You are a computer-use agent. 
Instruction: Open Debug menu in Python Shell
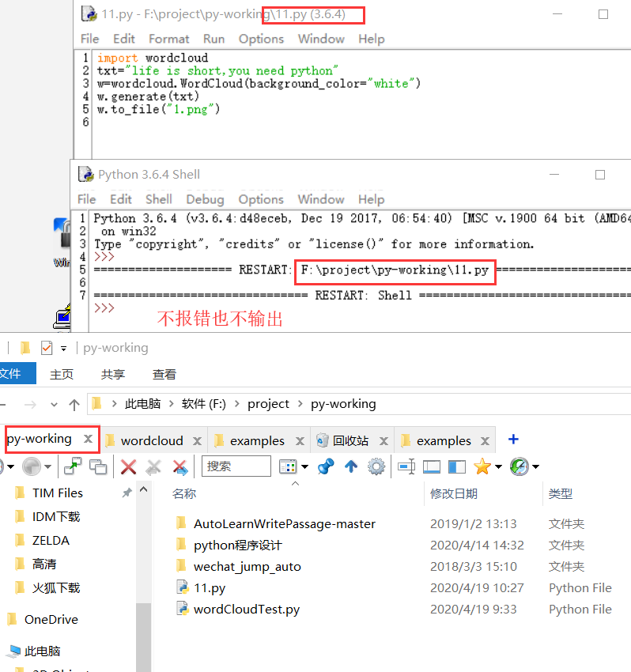pyautogui.click(x=205, y=199)
